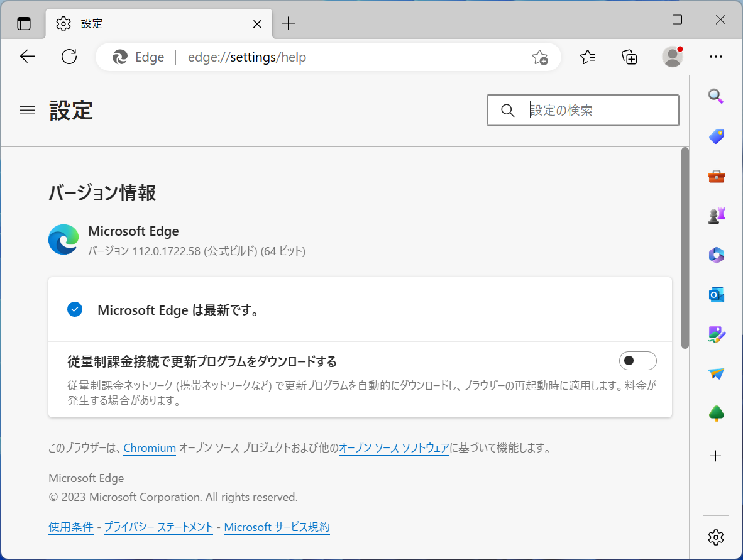This screenshot has height=560, width=743.
Task: Open Outlook from the Edge sidebar
Action: click(x=716, y=294)
